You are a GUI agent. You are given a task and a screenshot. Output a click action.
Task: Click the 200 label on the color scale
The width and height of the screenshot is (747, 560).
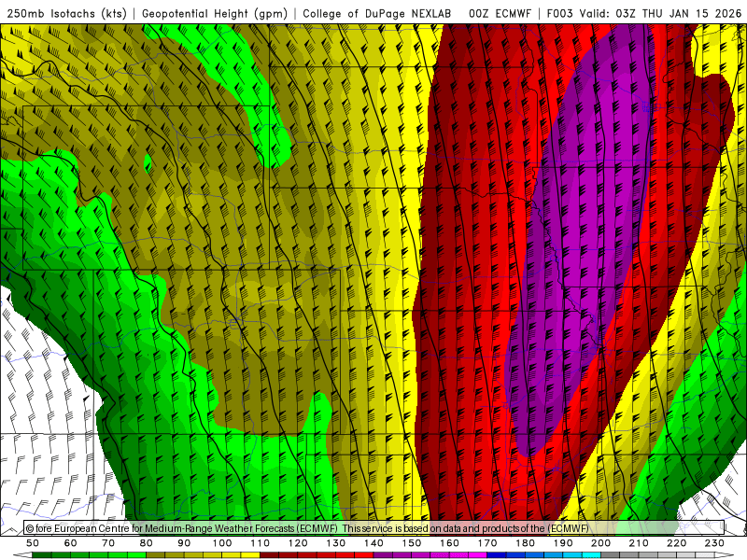pyautogui.click(x=601, y=543)
